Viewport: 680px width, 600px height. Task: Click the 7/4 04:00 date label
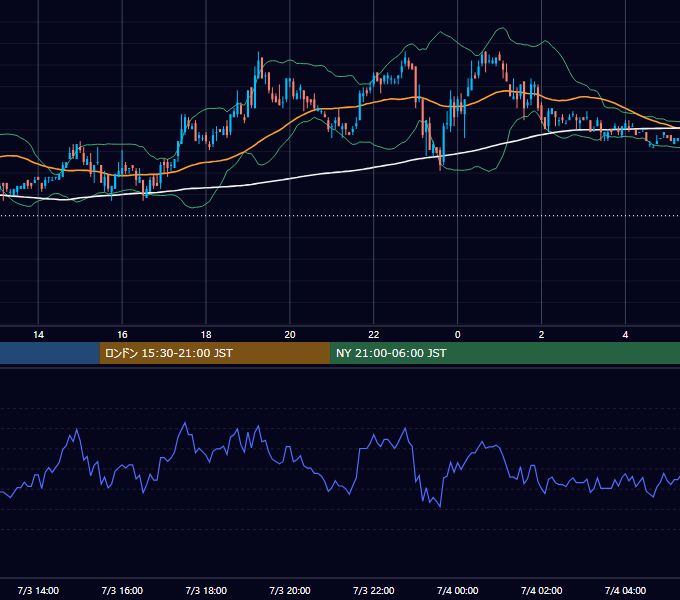pyautogui.click(x=625, y=590)
